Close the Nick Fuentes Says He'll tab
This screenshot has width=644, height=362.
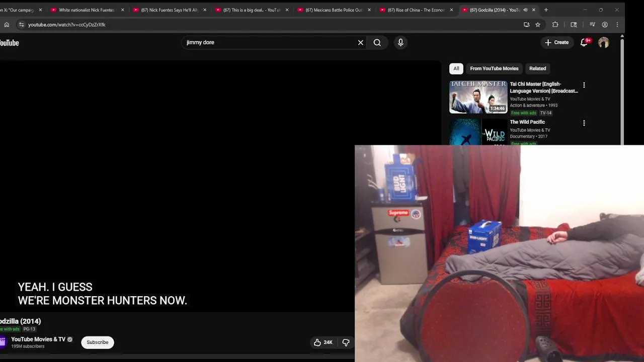205,10
